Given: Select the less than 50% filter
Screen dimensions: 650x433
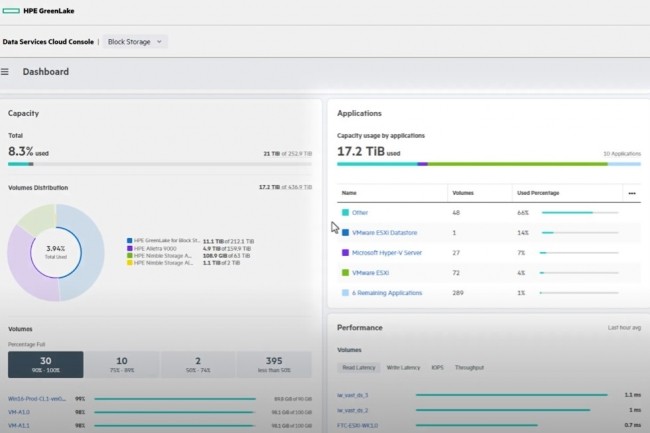Looking at the screenshot, I should coord(273,364).
